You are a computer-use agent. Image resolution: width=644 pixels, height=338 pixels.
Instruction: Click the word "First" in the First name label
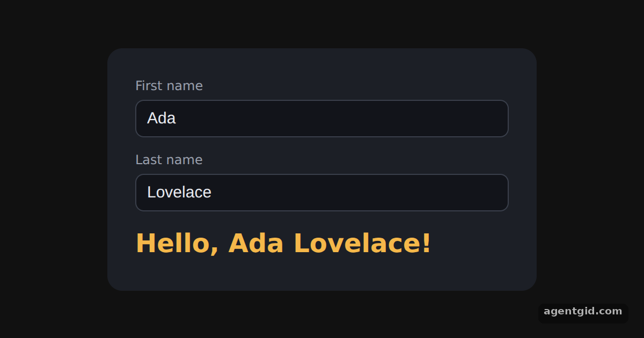pyautogui.click(x=149, y=86)
